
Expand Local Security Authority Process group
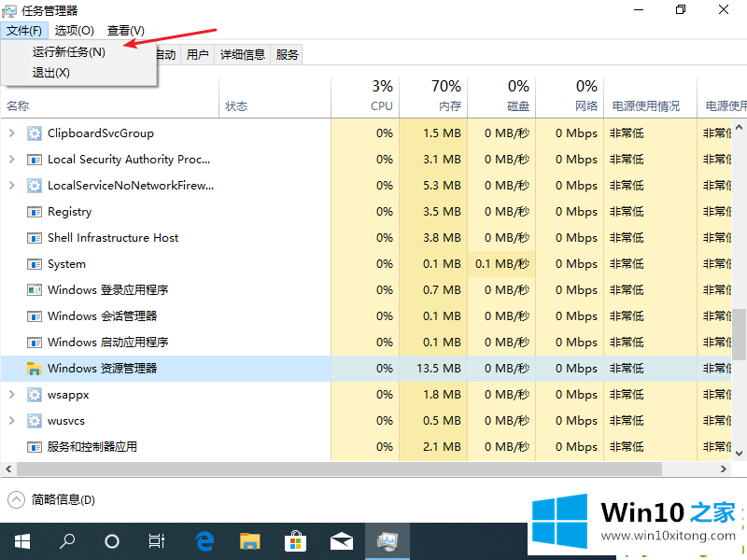[x=12, y=160]
